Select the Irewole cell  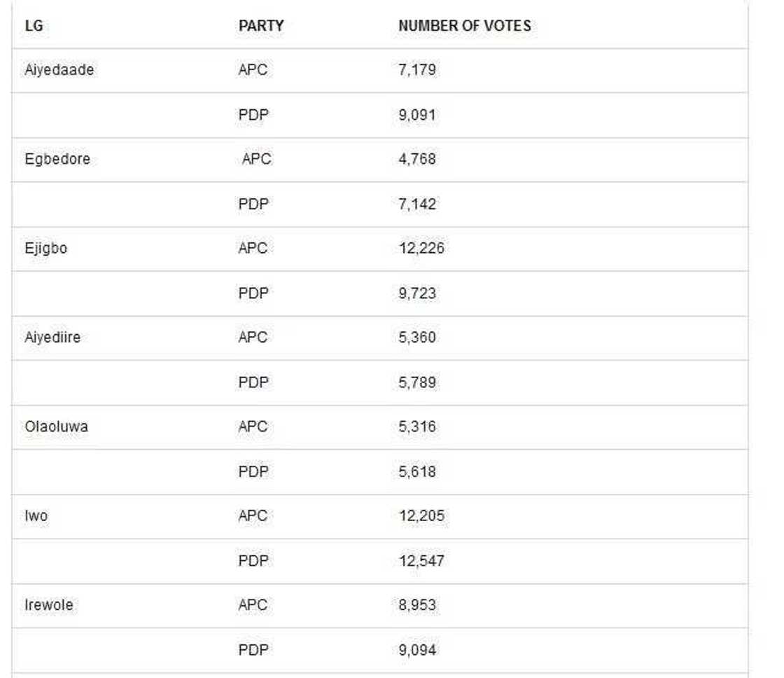[48, 605]
